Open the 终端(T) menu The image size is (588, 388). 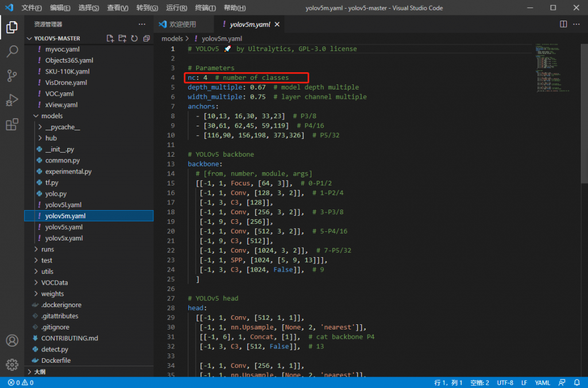[206, 8]
